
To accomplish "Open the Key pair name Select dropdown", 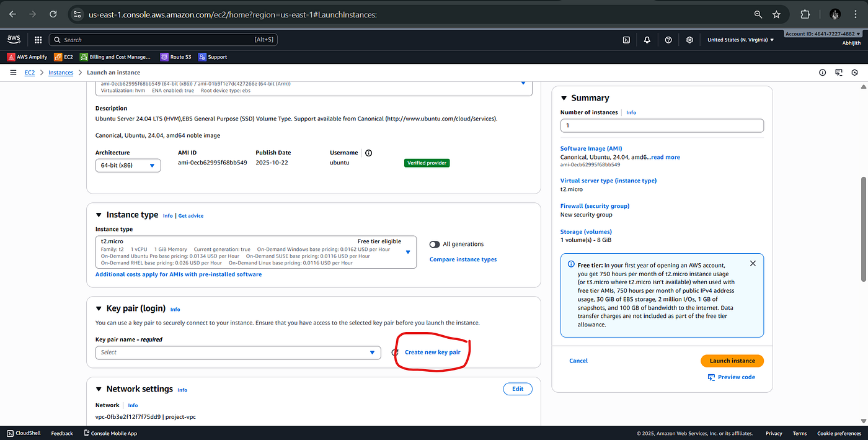I will (238, 352).
